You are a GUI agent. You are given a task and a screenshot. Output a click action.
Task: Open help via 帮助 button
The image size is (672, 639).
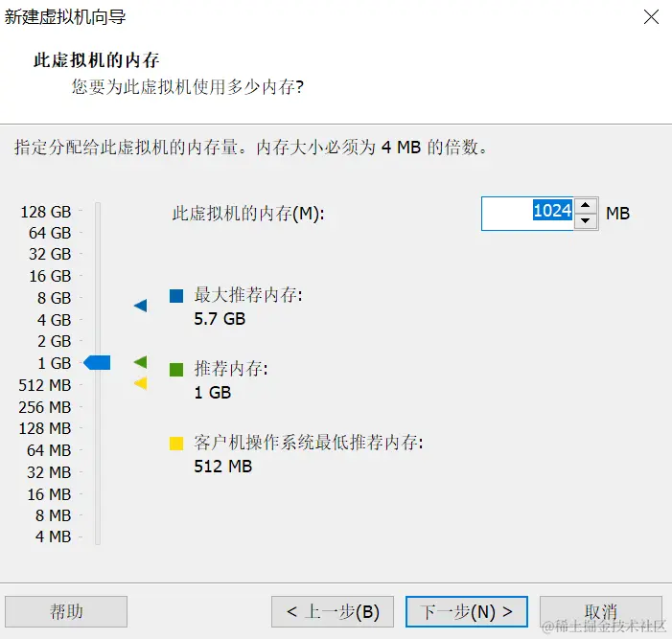point(66,611)
